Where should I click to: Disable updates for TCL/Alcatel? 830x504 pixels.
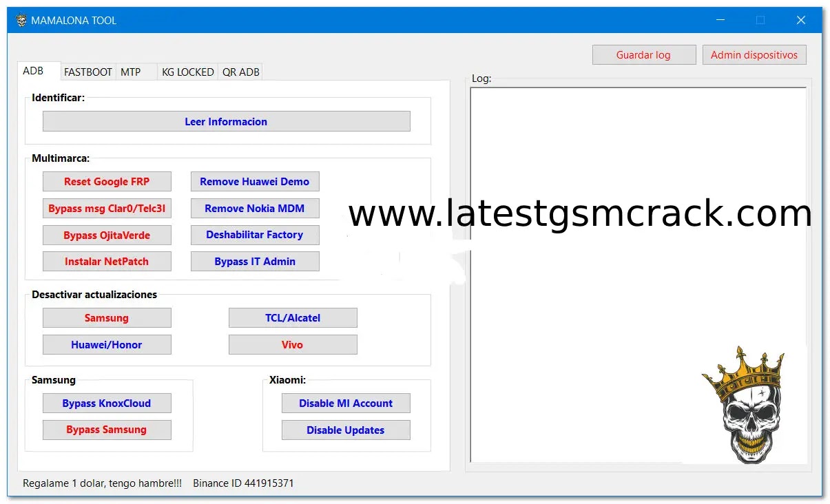pyautogui.click(x=293, y=318)
